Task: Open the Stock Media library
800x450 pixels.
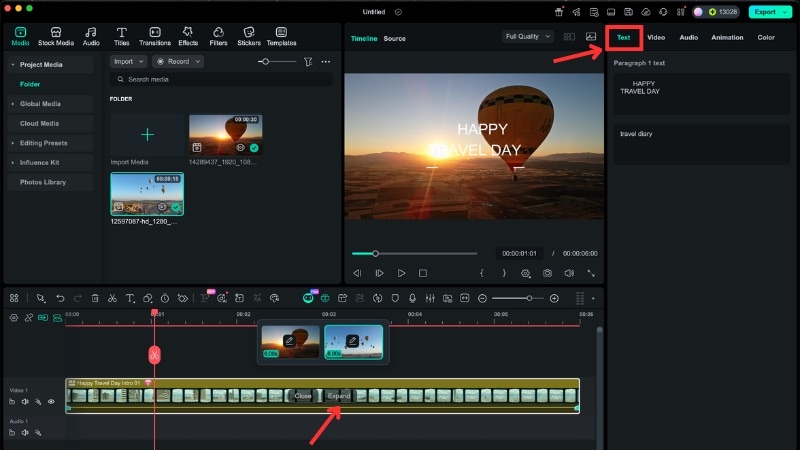Action: pyautogui.click(x=56, y=37)
